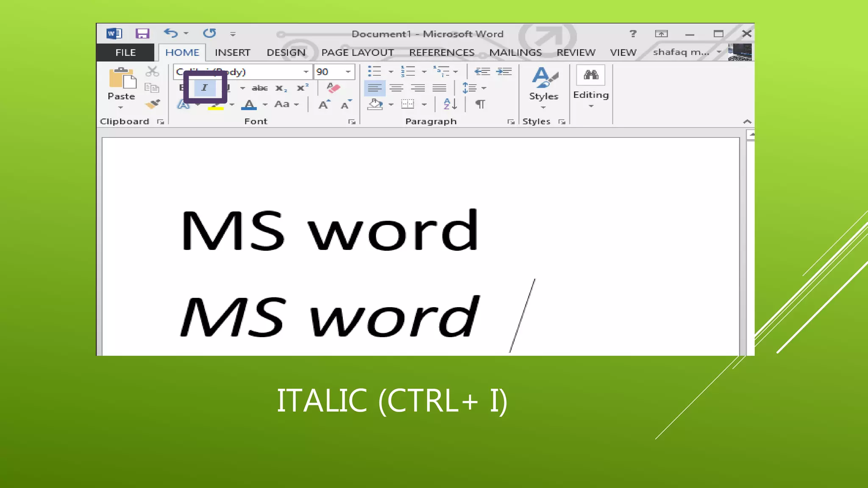
Task: Click the Bullets list icon
Action: (x=375, y=71)
